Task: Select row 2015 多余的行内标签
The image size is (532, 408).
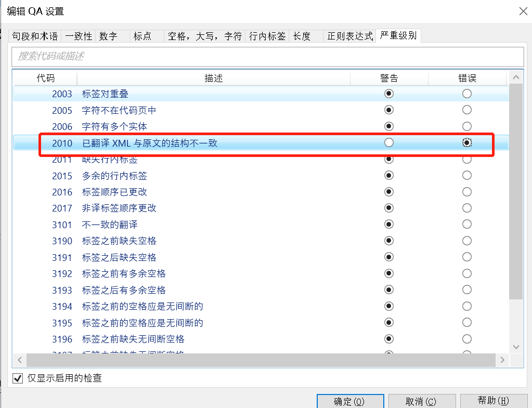Action: coord(261,176)
